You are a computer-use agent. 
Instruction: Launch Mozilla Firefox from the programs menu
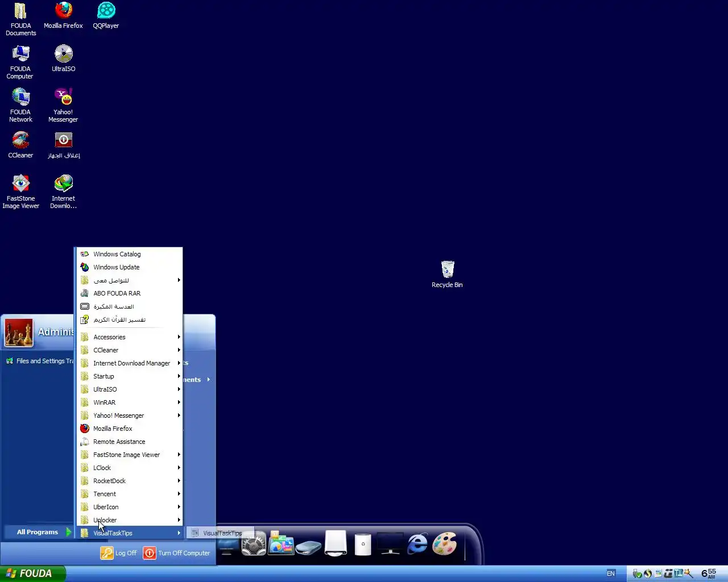coord(130,429)
